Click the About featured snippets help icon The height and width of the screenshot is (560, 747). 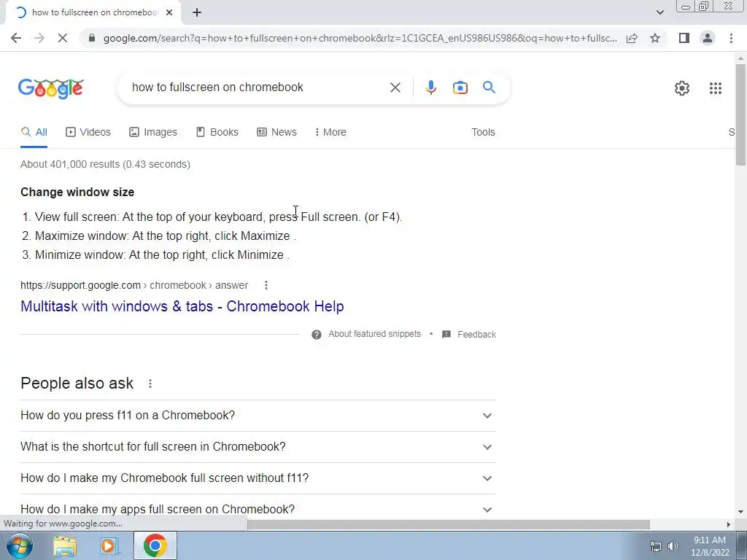pos(317,334)
